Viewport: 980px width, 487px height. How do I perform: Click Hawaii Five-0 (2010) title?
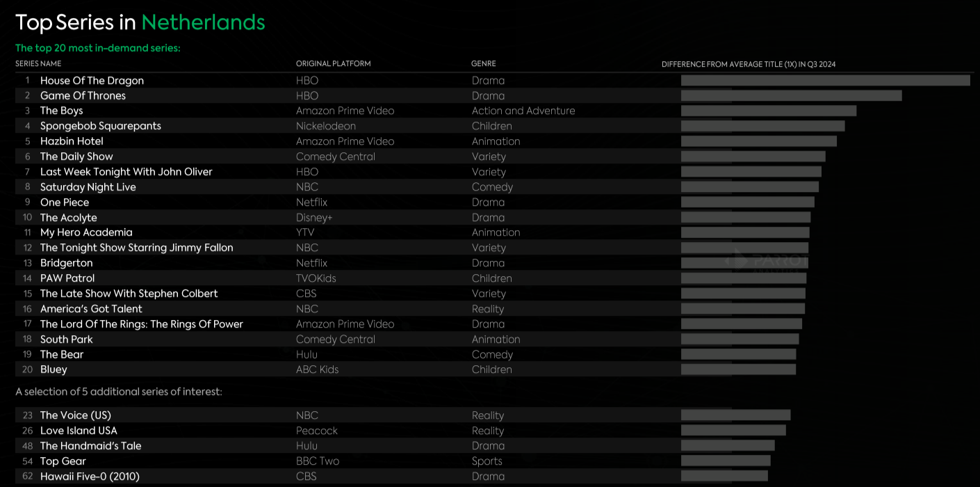click(x=90, y=477)
